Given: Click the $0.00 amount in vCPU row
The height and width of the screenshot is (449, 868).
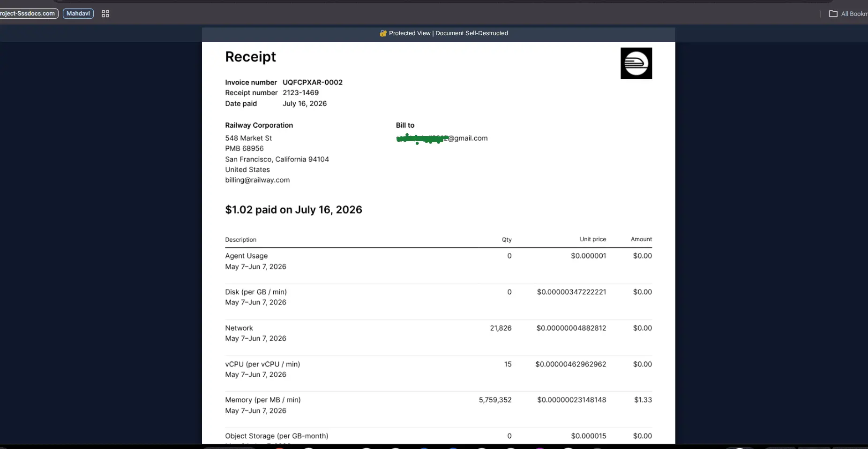Looking at the screenshot, I should 642,365.
